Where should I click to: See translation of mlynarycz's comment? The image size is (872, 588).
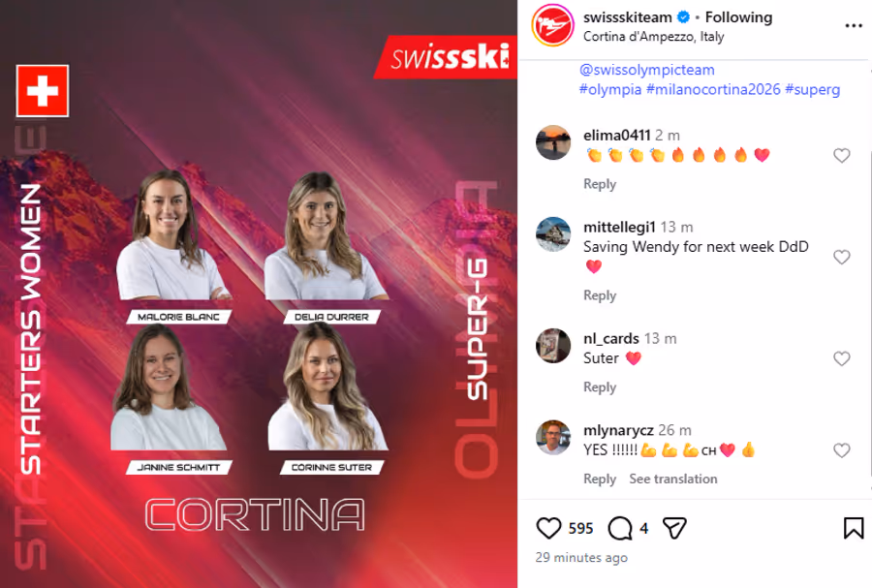673,479
